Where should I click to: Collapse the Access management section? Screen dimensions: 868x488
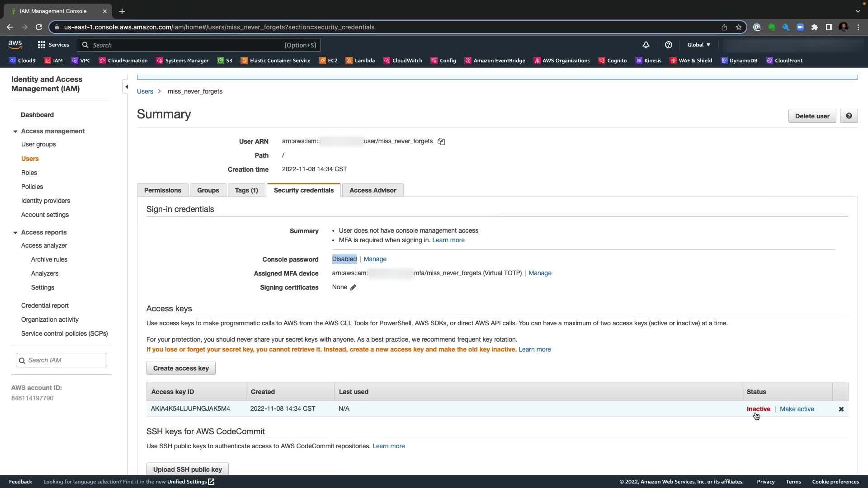pos(15,131)
